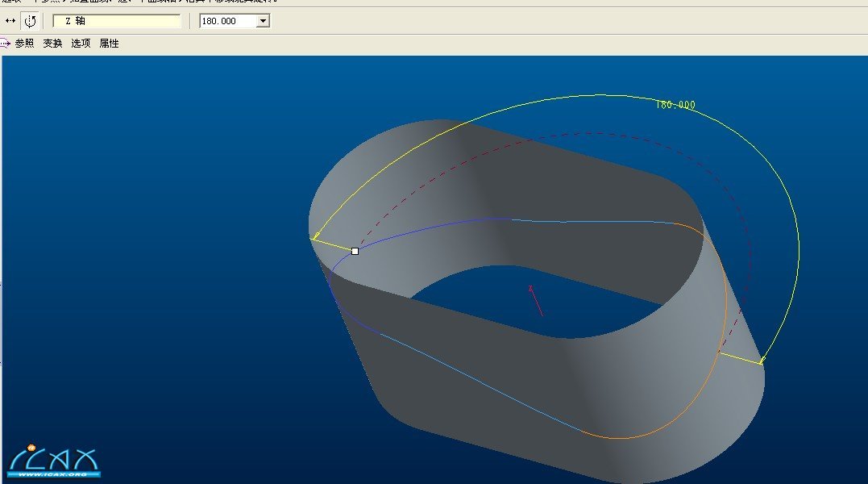This screenshot has width=868, height=484.
Task: Open the 属性 panel tab
Action: [109, 44]
